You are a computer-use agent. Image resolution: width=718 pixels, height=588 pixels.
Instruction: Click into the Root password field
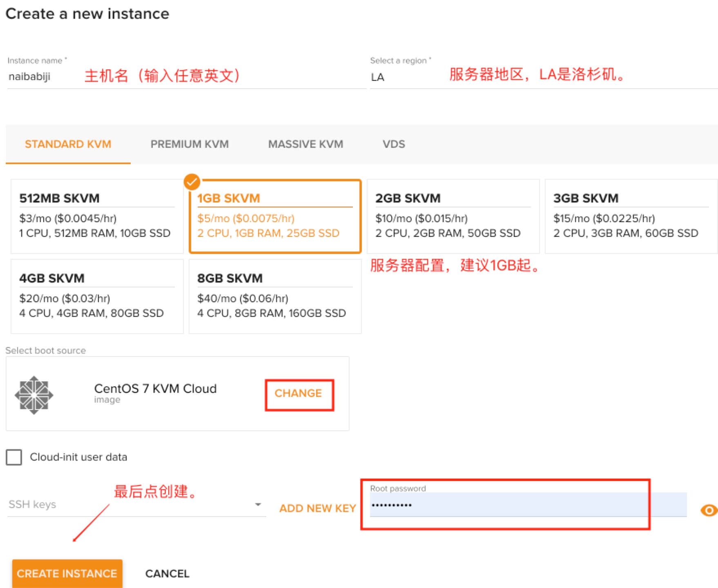tap(506, 506)
